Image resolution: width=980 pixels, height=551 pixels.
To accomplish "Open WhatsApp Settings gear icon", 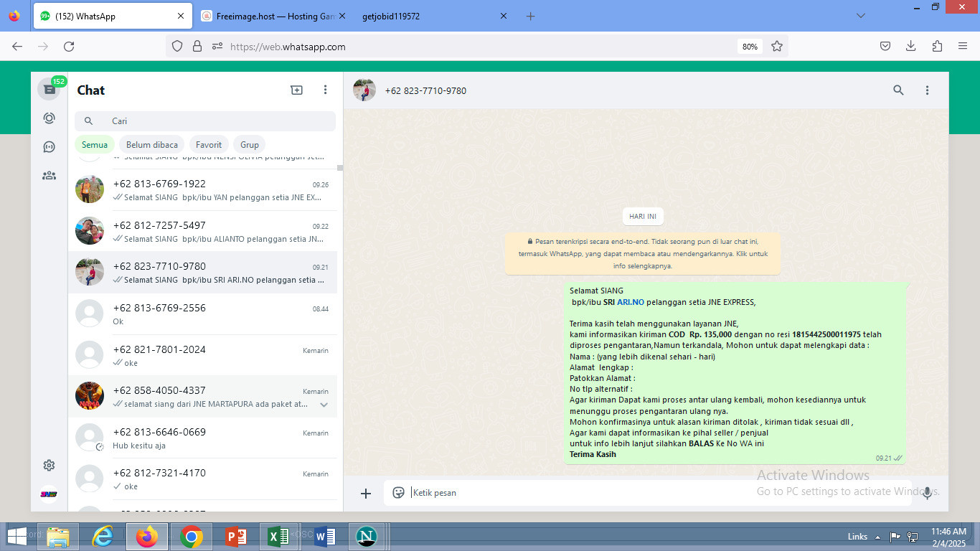I will [49, 466].
